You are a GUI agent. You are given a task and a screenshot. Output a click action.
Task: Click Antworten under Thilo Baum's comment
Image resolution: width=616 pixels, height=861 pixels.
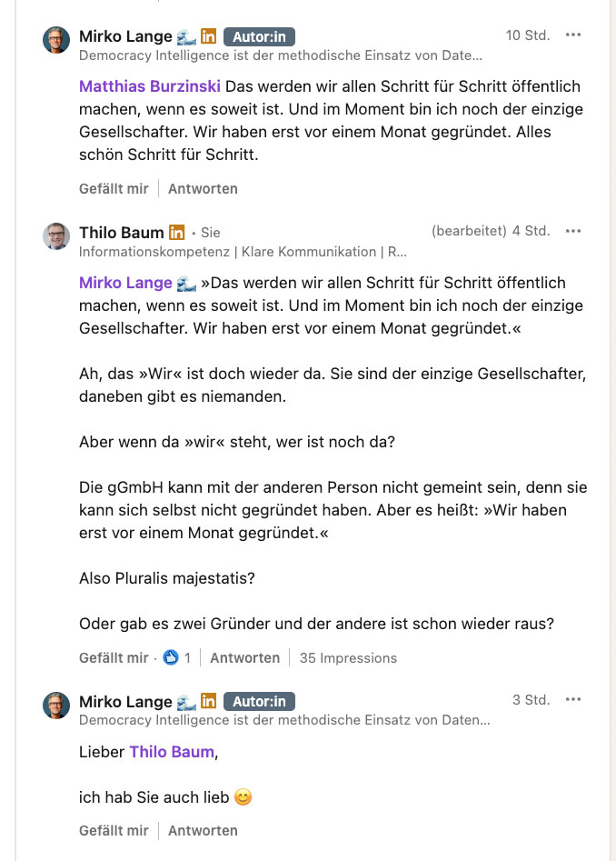point(244,657)
